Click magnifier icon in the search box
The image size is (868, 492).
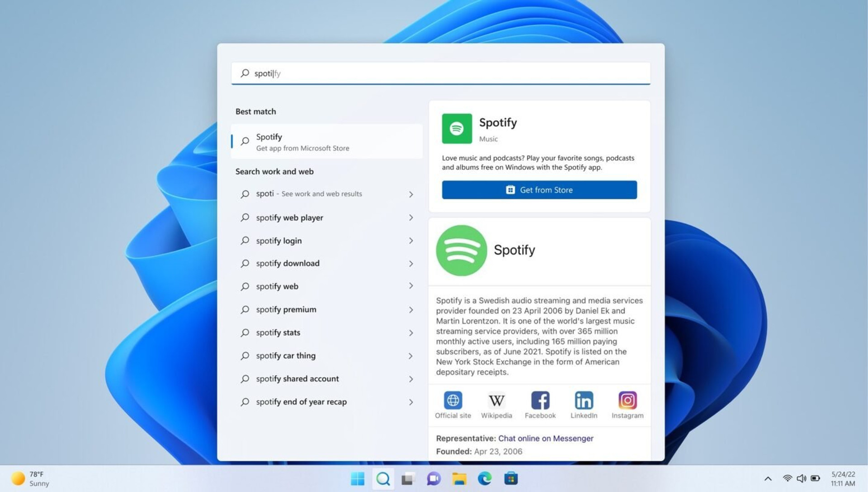pos(245,73)
